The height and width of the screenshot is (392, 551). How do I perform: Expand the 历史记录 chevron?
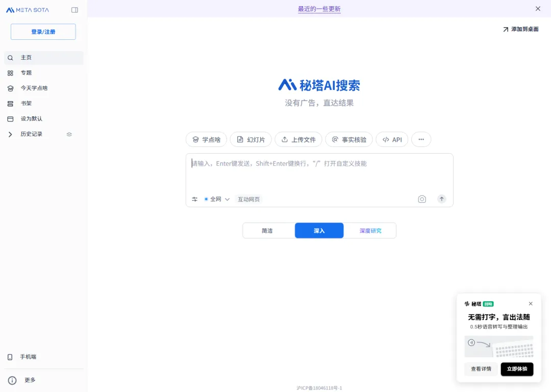(10, 134)
